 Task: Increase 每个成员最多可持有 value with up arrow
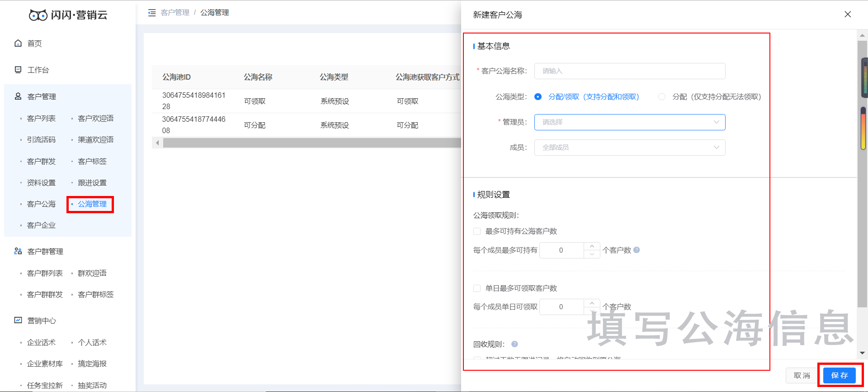pyautogui.click(x=592, y=246)
